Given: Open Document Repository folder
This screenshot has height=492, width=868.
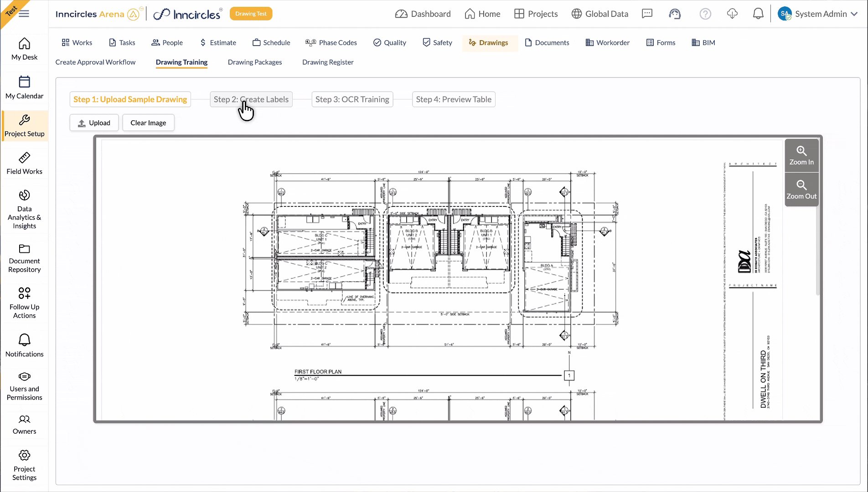Looking at the screenshot, I should 24,258.
